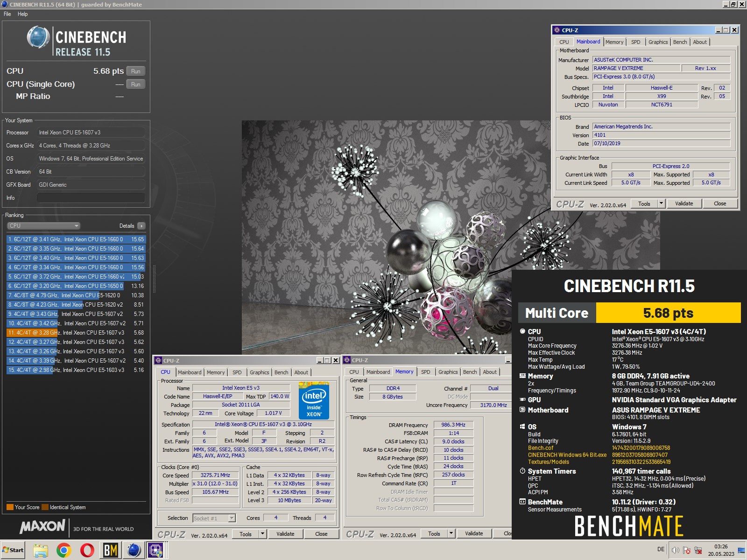Click the title icon of the Memory CPU-Z window
The height and width of the screenshot is (560, 747).
point(347,360)
